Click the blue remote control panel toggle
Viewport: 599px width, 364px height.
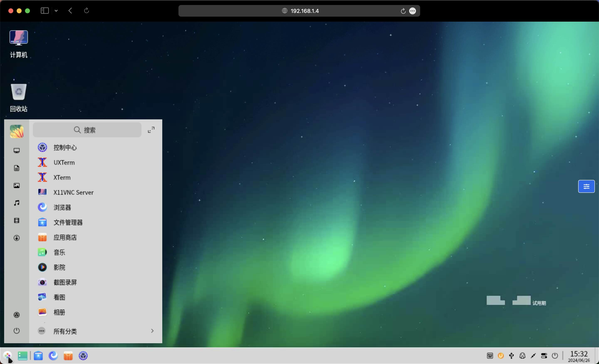[x=586, y=186]
